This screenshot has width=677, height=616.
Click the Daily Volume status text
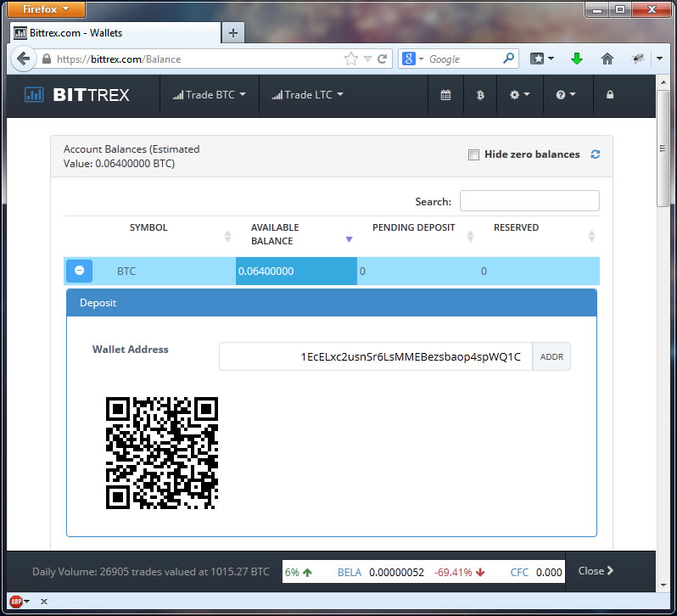click(x=151, y=572)
